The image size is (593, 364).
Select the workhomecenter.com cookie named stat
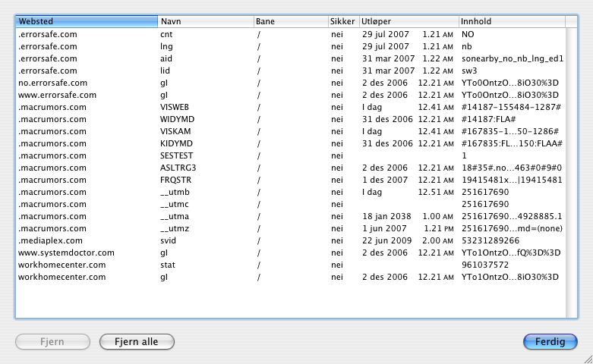click(291, 265)
